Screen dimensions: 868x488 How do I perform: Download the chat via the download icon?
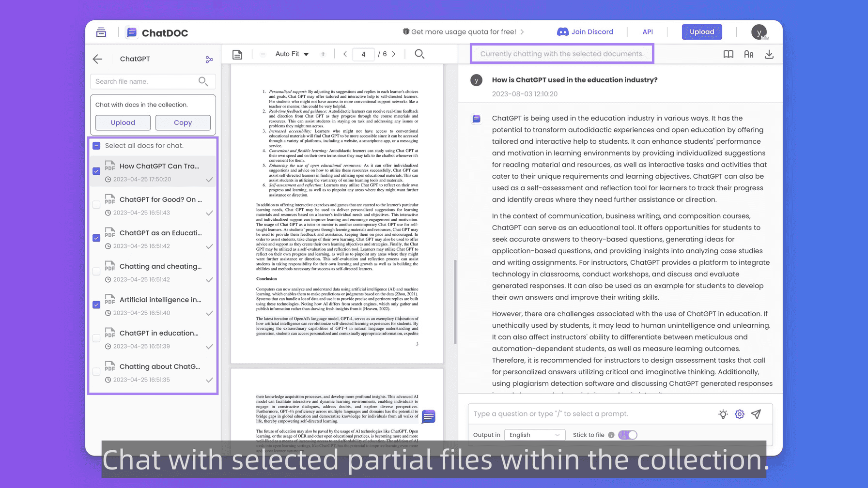[769, 54]
